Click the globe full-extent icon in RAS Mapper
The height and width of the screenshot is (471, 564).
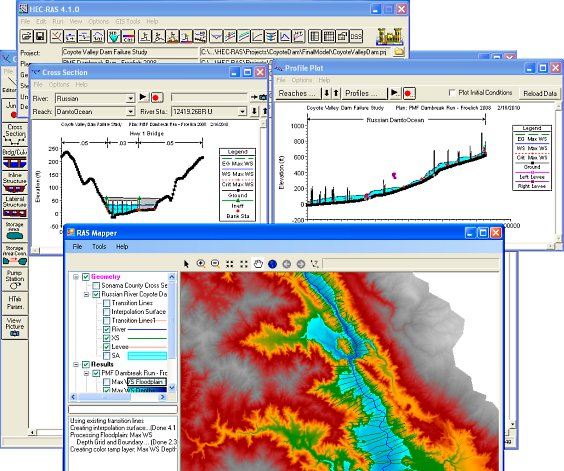tap(272, 264)
